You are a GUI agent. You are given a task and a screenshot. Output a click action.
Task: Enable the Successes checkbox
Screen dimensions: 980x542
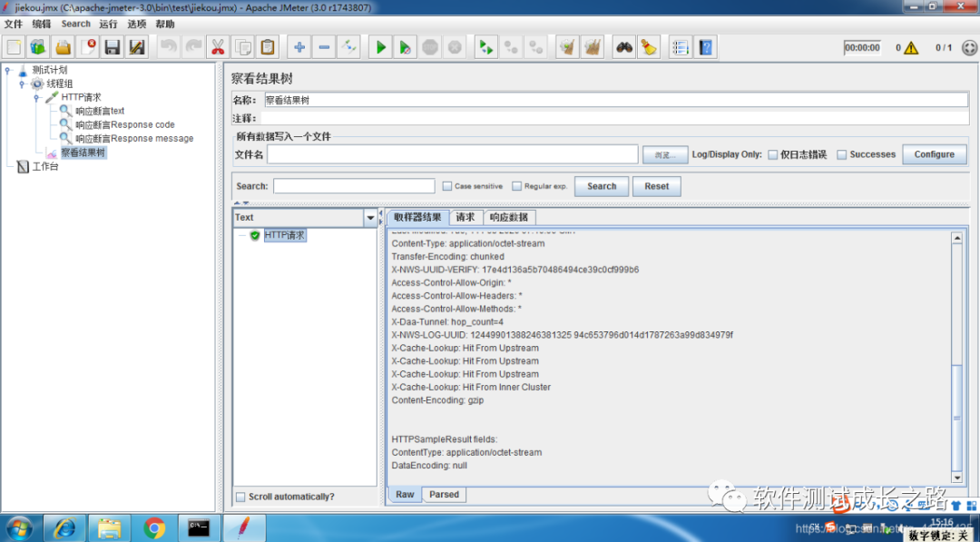pyautogui.click(x=842, y=154)
